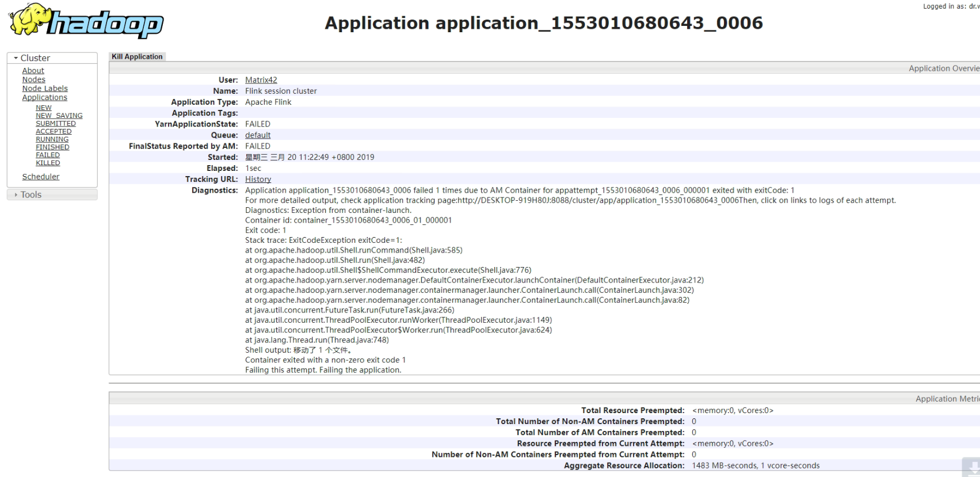Click the Thread.run(Thread.java:748) stack line
980x477 pixels.
(317, 340)
